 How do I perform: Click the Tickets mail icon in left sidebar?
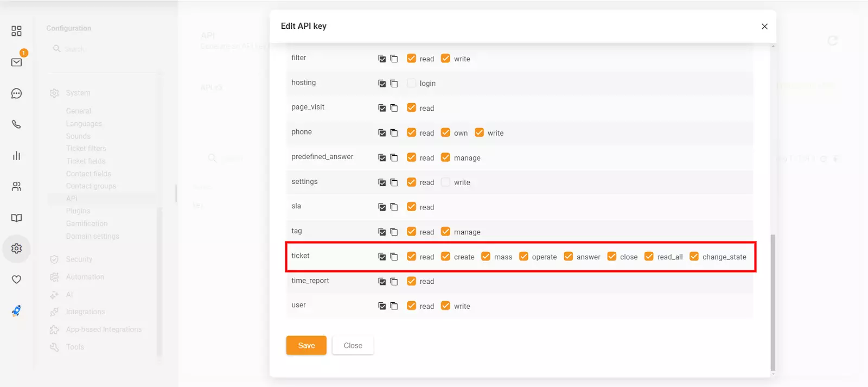(x=16, y=62)
